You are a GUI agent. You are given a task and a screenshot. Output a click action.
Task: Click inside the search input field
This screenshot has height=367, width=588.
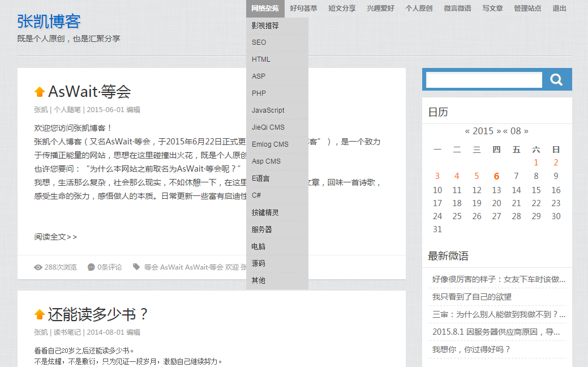(484, 80)
